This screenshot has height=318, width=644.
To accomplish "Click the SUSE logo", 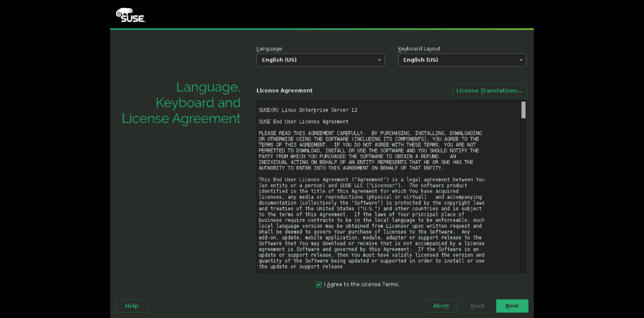I will pyautogui.click(x=130, y=15).
